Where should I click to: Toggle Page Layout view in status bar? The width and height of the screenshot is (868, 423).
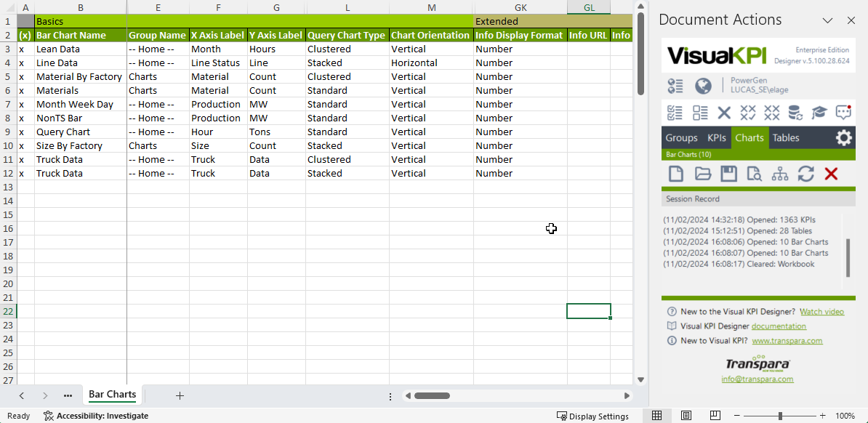point(686,416)
